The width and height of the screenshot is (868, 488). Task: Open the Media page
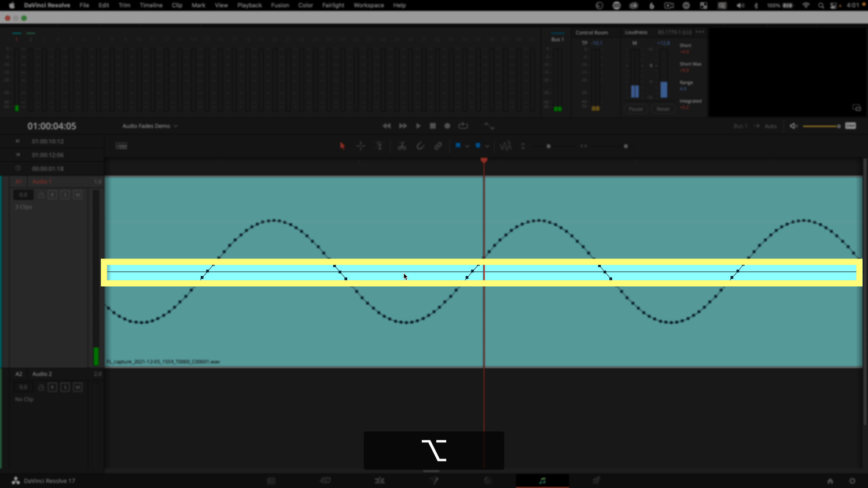click(x=271, y=480)
